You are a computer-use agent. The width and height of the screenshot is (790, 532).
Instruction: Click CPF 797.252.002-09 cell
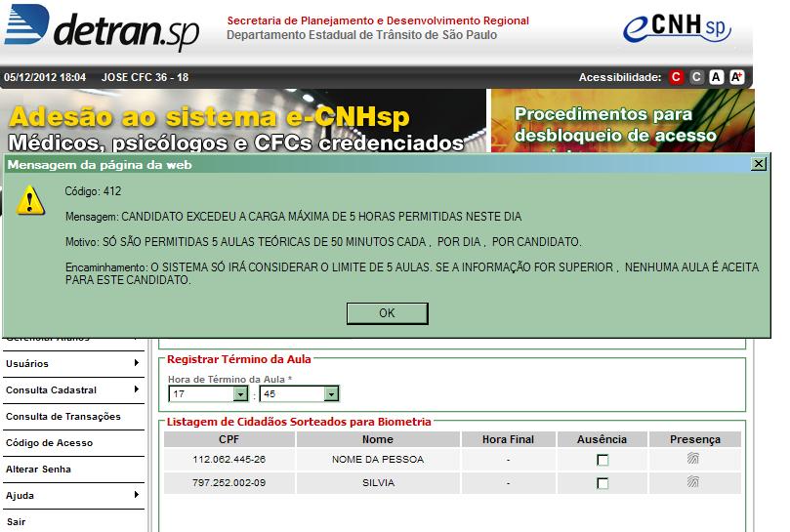[x=229, y=482]
